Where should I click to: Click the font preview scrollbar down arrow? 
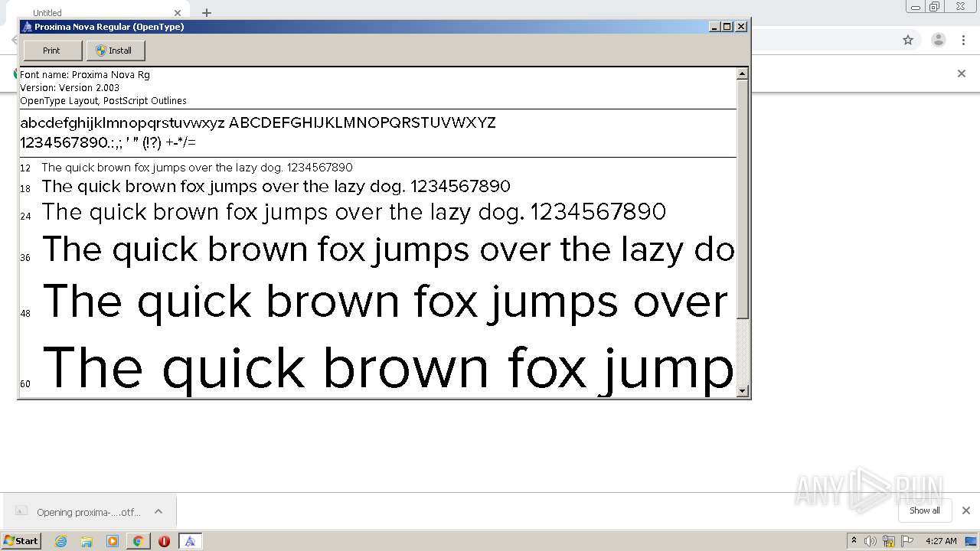[x=742, y=391]
